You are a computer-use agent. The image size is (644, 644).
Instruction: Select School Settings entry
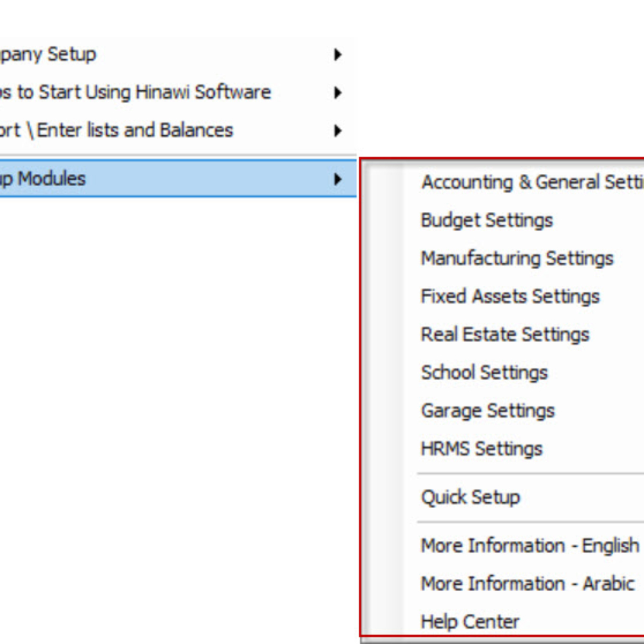click(484, 373)
